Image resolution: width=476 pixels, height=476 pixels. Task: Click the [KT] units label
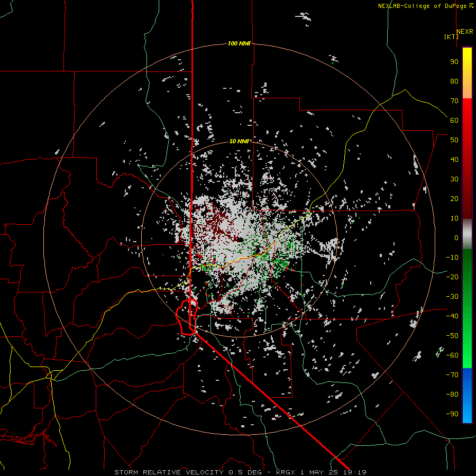[451, 36]
